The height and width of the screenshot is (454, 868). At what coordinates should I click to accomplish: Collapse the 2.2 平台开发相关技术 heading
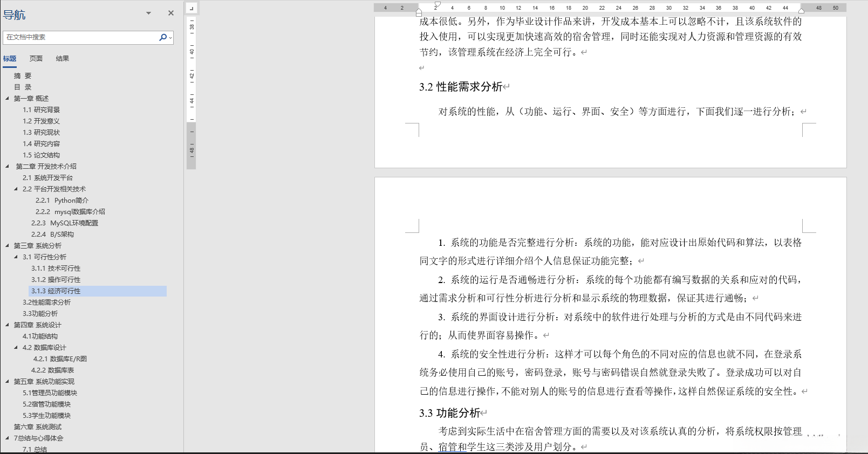(x=16, y=189)
